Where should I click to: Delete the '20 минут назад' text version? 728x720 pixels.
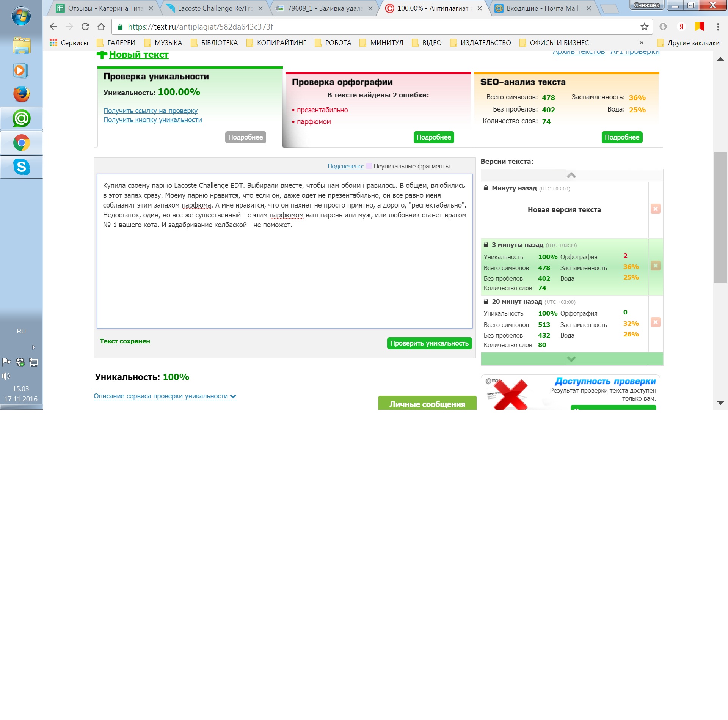click(656, 322)
